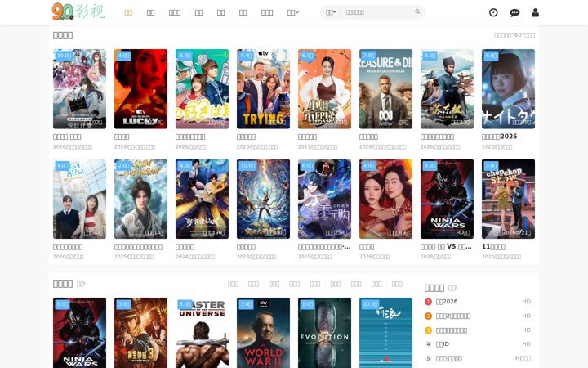Open the two women red poster rated 4.0
This screenshot has width=588, height=368.
pyautogui.click(x=385, y=199)
